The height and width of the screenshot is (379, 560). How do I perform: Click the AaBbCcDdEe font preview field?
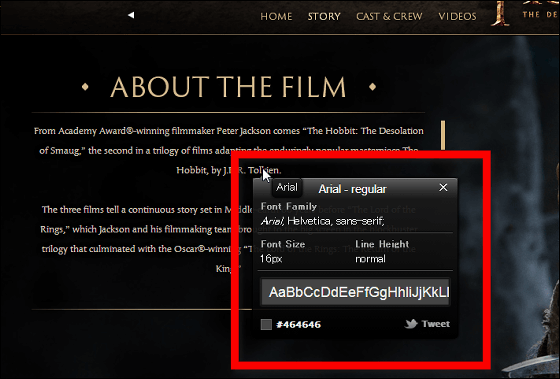pyautogui.click(x=355, y=292)
